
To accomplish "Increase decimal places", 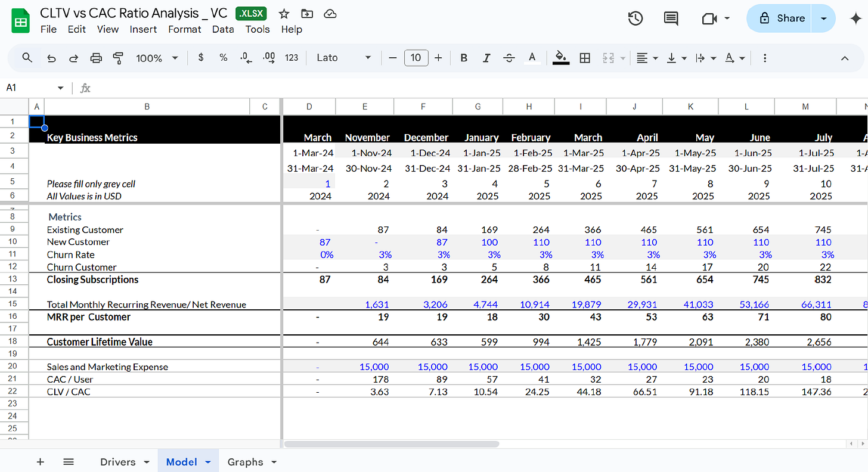I will 268,58.
